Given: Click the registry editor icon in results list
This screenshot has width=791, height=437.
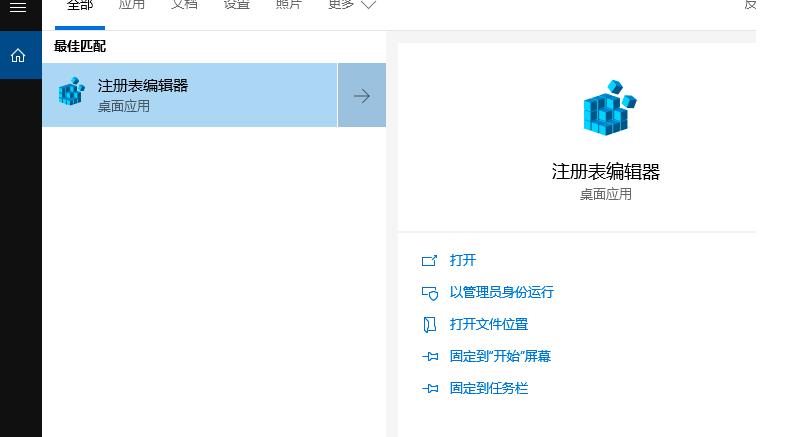Looking at the screenshot, I should coord(71,91).
